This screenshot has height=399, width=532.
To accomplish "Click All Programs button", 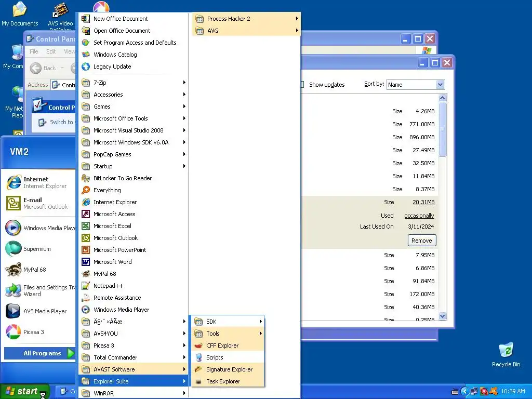I will pyautogui.click(x=39, y=353).
